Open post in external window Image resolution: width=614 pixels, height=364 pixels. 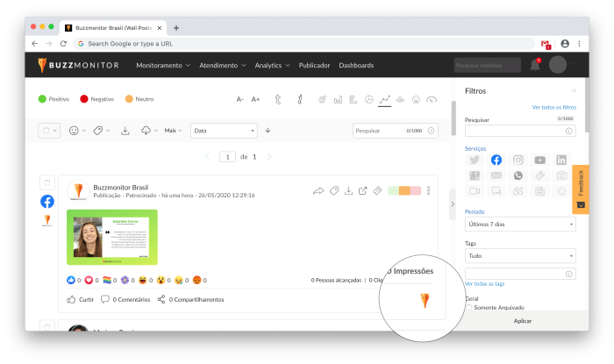(362, 190)
